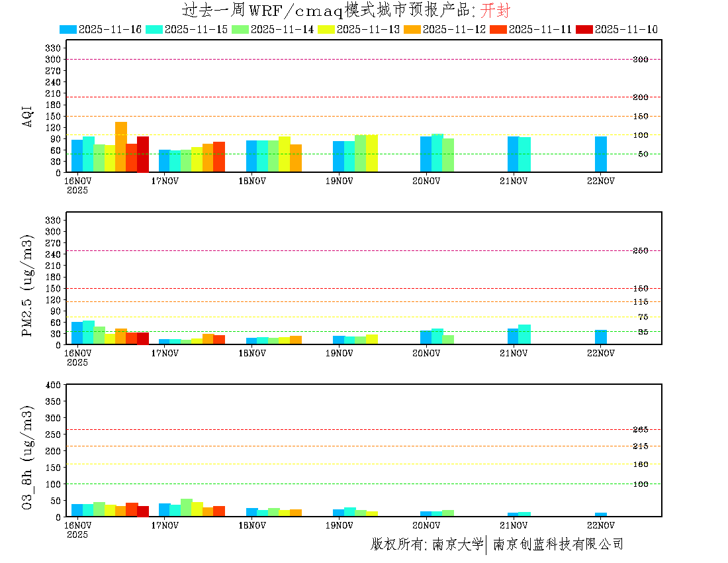The height and width of the screenshot is (563, 728).
Task: Click the 265 threshold label in O3_8h chart
Action: [x=640, y=429]
